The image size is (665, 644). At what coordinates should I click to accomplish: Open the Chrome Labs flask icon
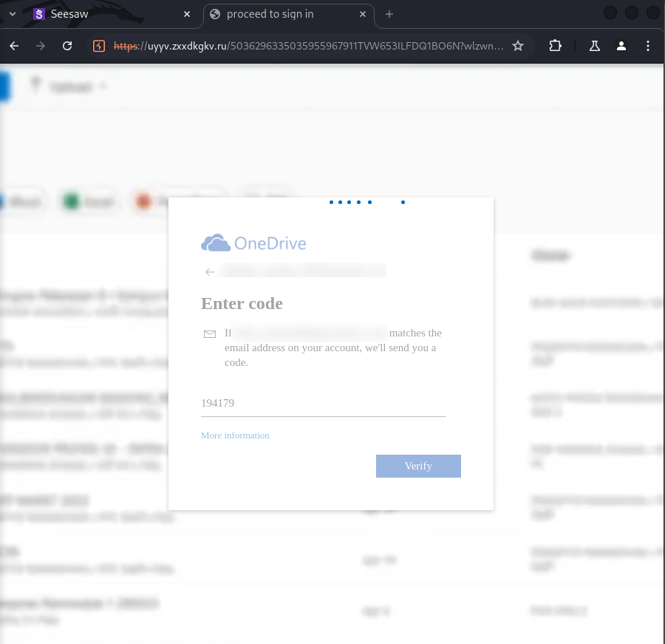point(595,46)
